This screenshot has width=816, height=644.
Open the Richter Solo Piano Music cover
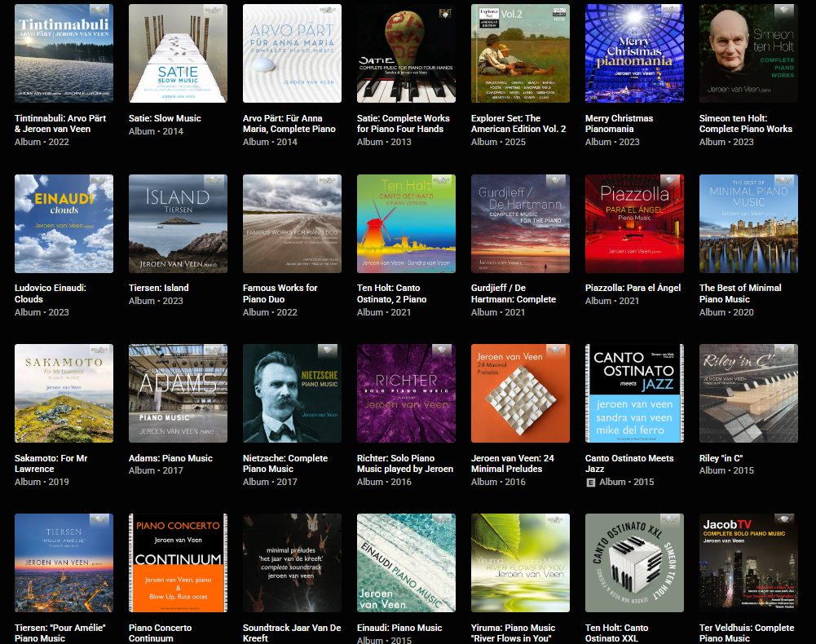pos(407,393)
